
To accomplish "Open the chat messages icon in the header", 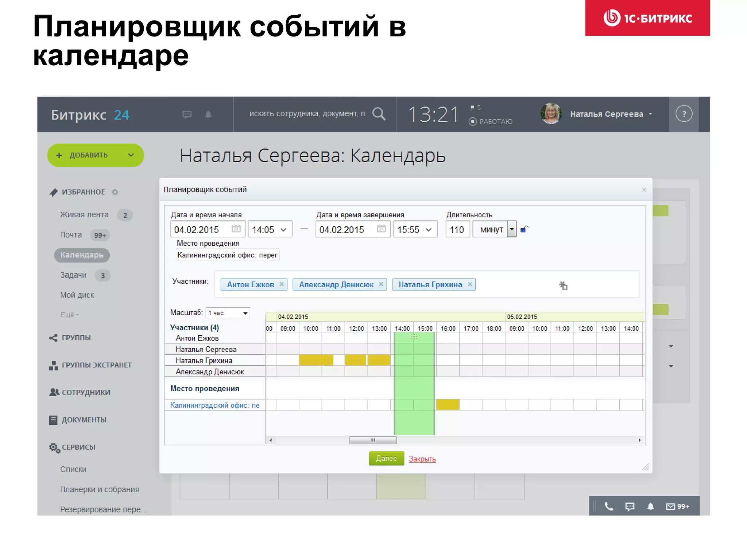I will click(187, 114).
